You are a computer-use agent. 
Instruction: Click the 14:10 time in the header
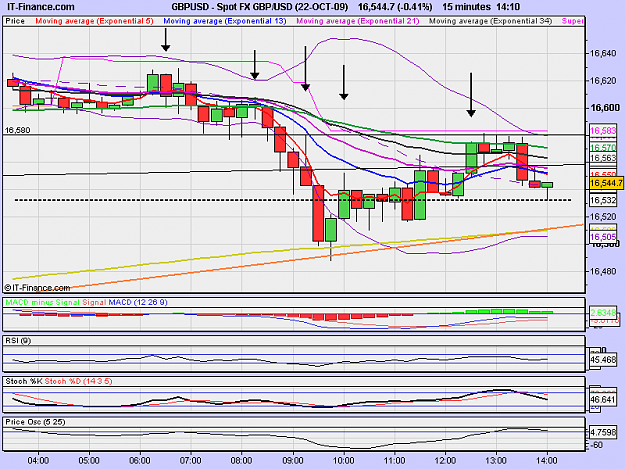coord(508,7)
